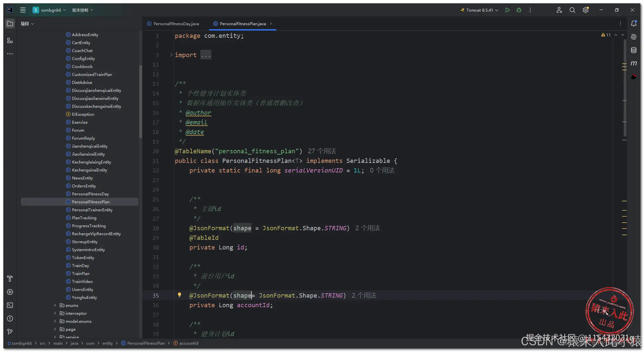Image resolution: width=644 pixels, height=352 pixels.
Task: Open the Git version control tool window
Action: pyautogui.click(x=10, y=331)
